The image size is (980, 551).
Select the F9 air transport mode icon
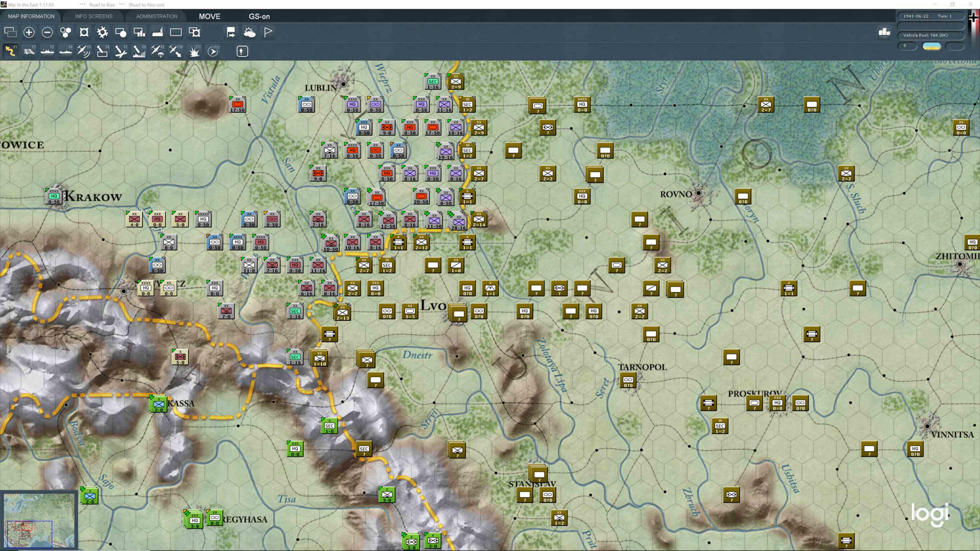[x=157, y=51]
